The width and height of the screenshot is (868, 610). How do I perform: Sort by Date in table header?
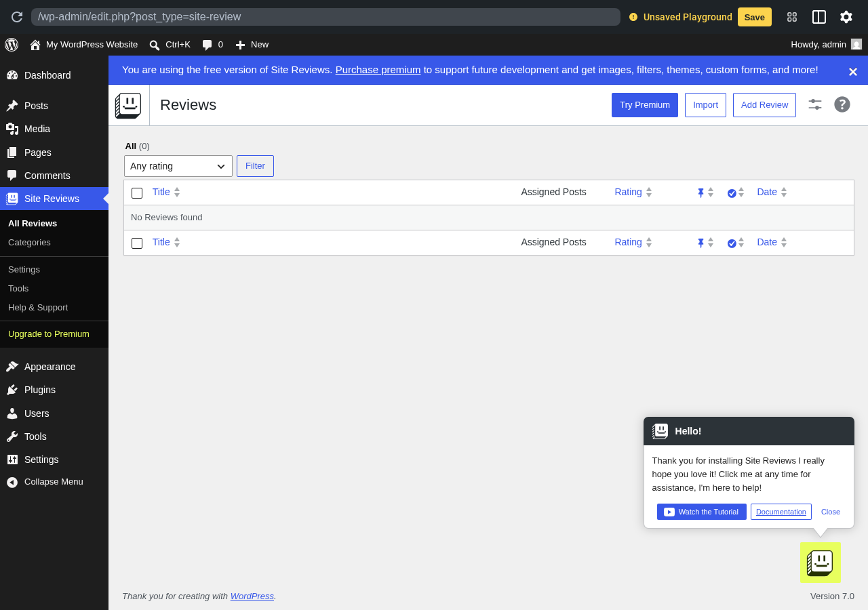(772, 192)
